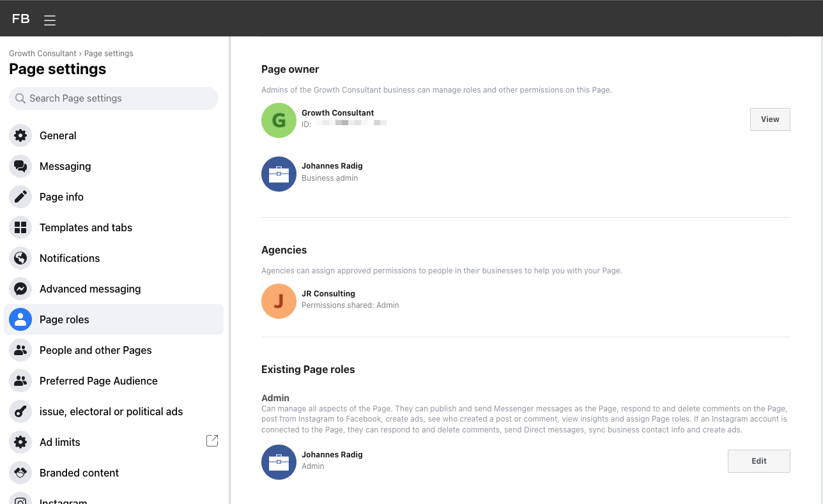Click the Instagram icon in the sidebar
Viewport: 823px width, 504px height.
click(20, 499)
